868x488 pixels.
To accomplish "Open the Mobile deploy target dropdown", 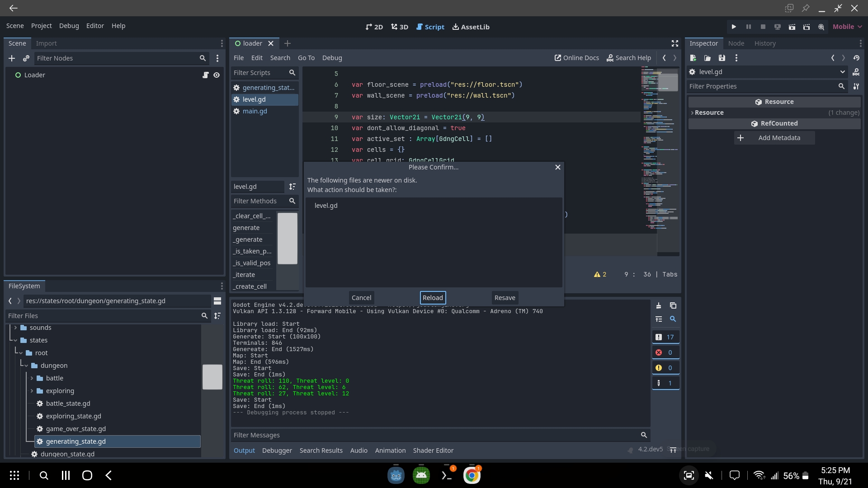I will [847, 26].
